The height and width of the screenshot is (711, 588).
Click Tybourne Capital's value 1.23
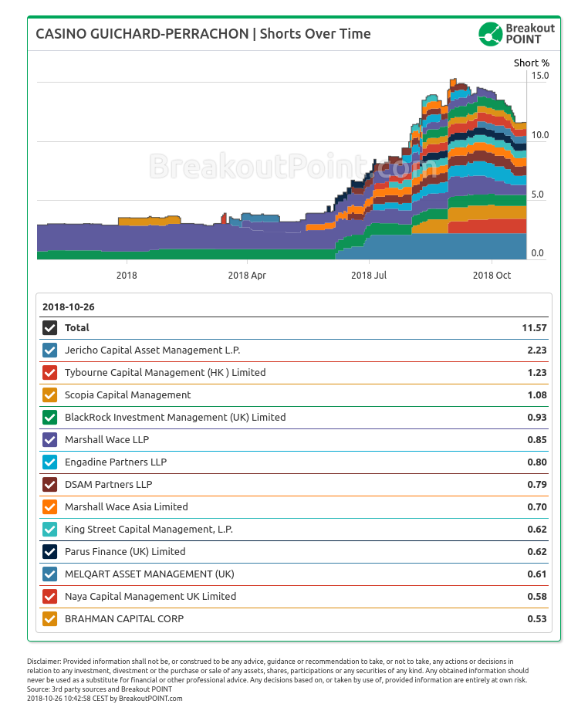pos(537,373)
